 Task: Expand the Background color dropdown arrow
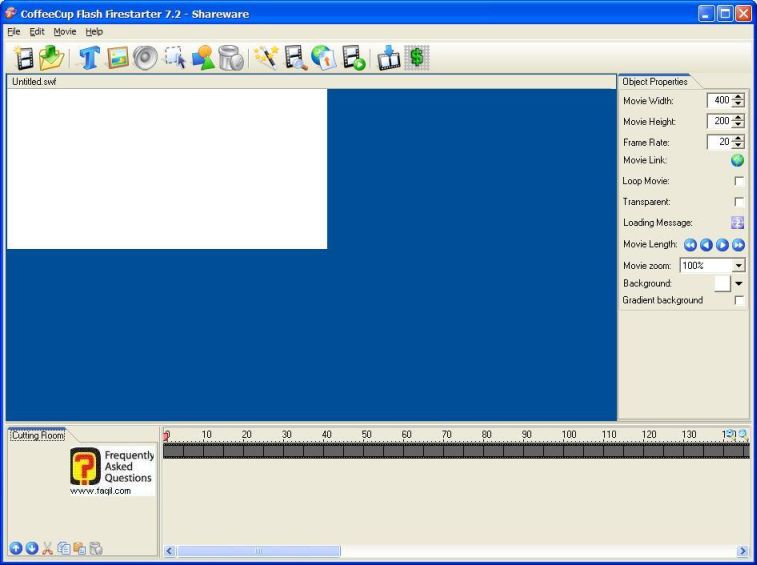pyautogui.click(x=739, y=284)
